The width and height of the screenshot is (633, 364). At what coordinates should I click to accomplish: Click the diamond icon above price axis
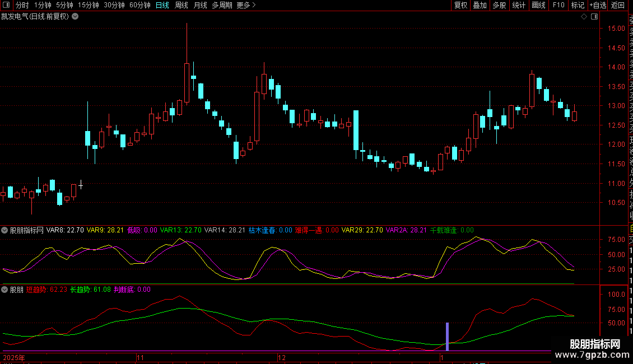tap(584, 17)
